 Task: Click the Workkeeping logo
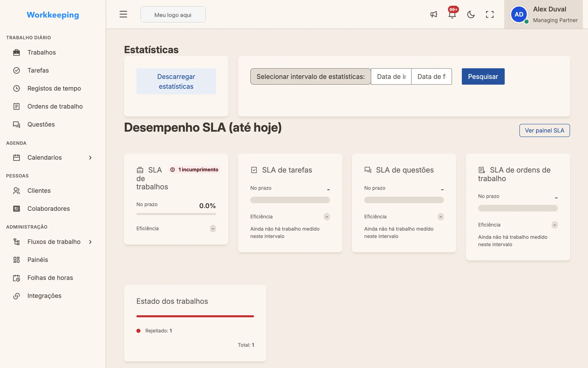click(53, 15)
